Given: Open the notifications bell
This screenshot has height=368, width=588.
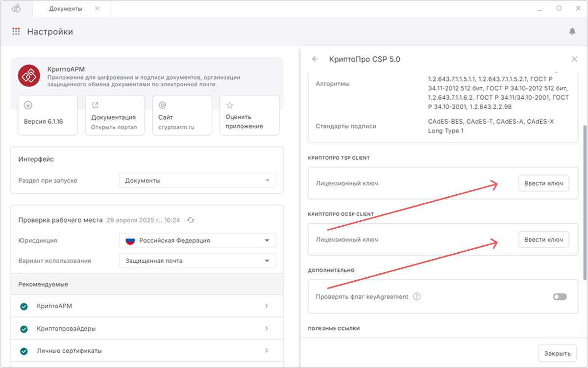Looking at the screenshot, I should [x=572, y=31].
